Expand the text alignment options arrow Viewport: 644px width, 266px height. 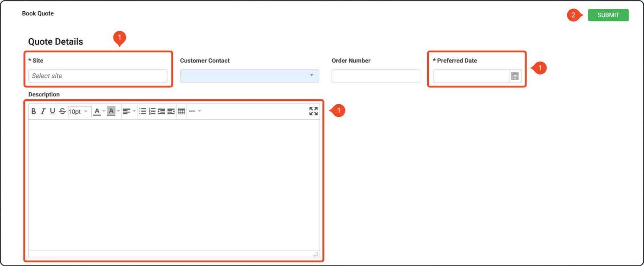pyautogui.click(x=134, y=111)
